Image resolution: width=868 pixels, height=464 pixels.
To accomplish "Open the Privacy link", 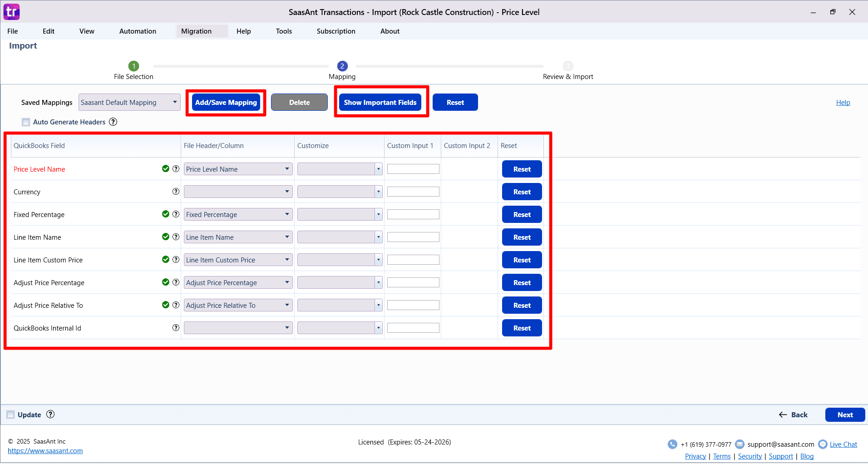I will [x=695, y=456].
